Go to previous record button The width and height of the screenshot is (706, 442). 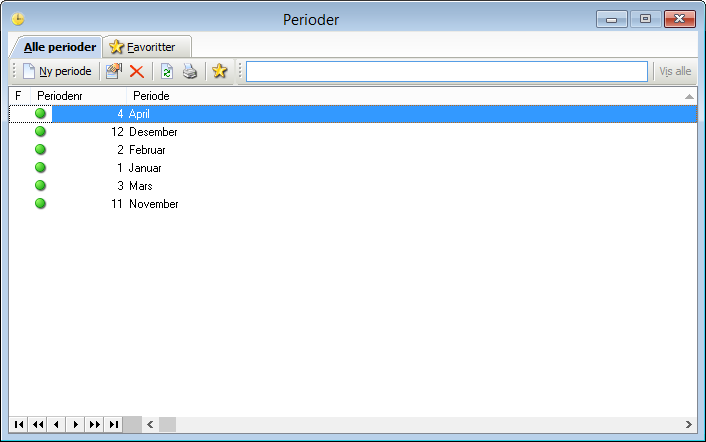click(x=57, y=424)
